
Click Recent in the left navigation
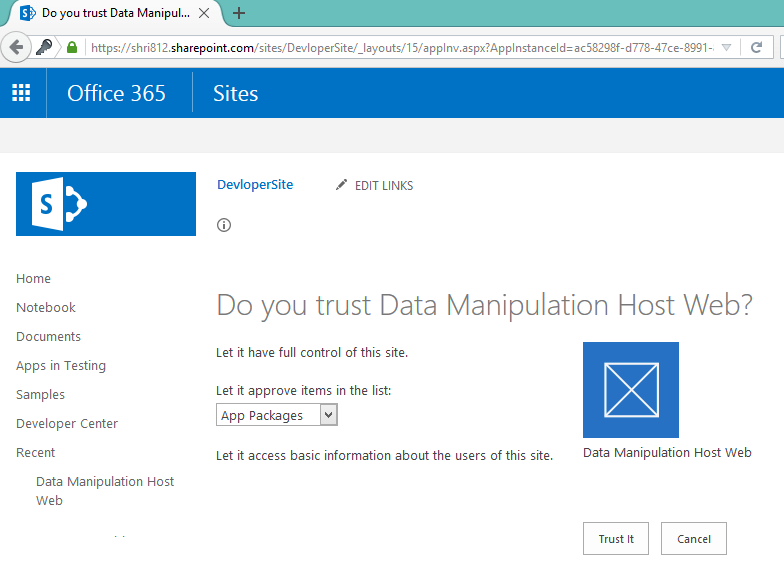click(36, 452)
